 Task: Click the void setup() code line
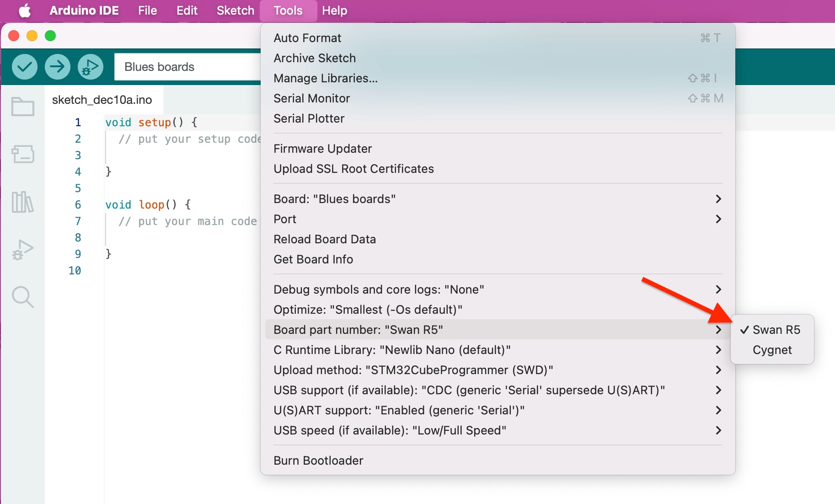[151, 122]
